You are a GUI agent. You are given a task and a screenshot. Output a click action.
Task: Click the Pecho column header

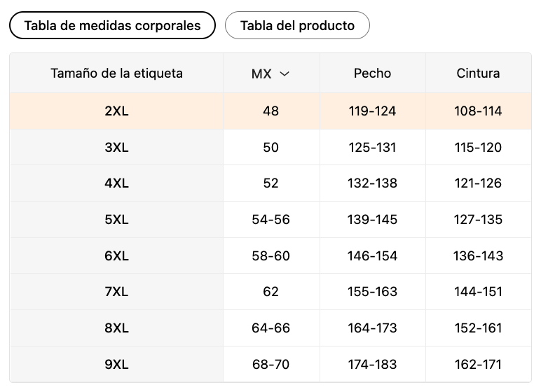[372, 73]
